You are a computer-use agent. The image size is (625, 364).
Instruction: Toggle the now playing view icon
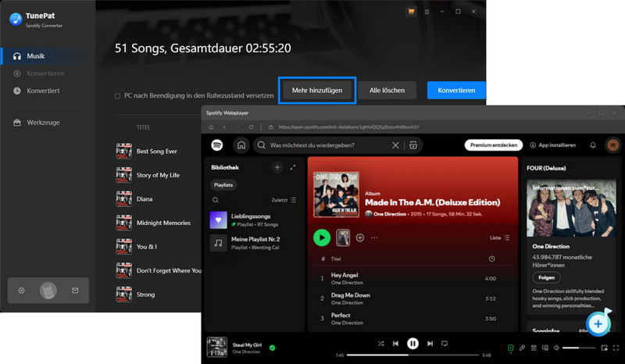511,348
